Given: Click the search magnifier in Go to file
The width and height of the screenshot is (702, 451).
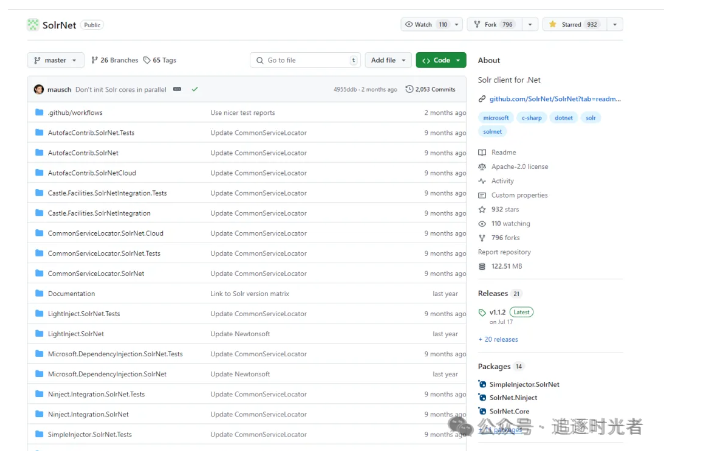Looking at the screenshot, I should click(x=260, y=60).
